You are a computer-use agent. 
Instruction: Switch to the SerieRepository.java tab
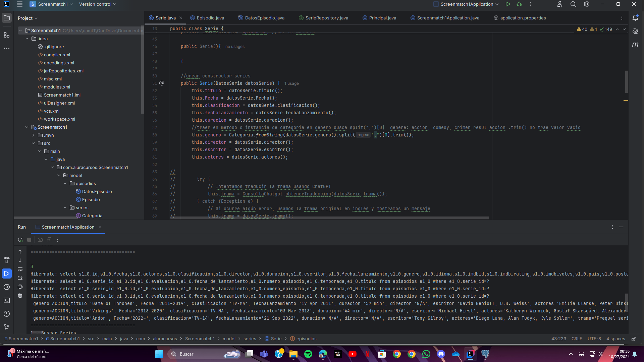click(323, 18)
